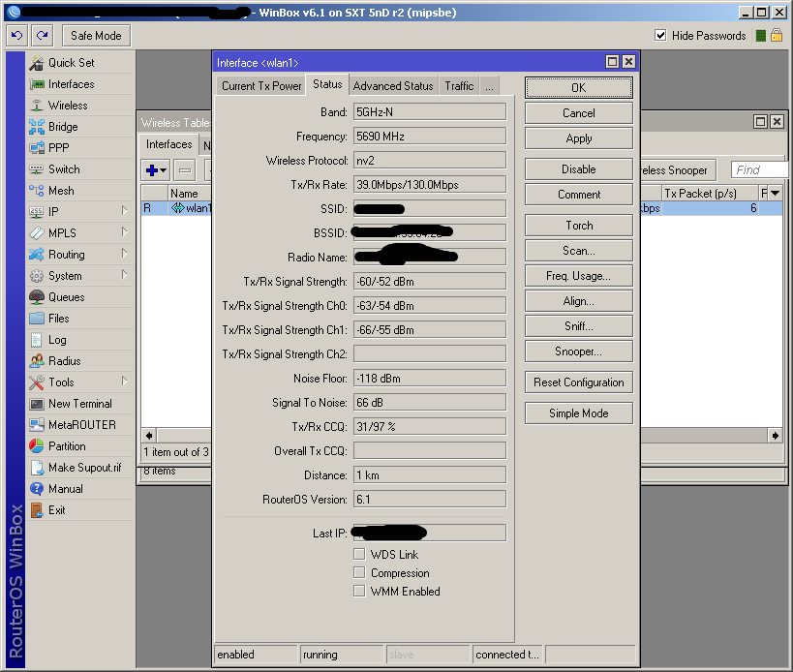Open the Interfaces menu item

[71, 84]
